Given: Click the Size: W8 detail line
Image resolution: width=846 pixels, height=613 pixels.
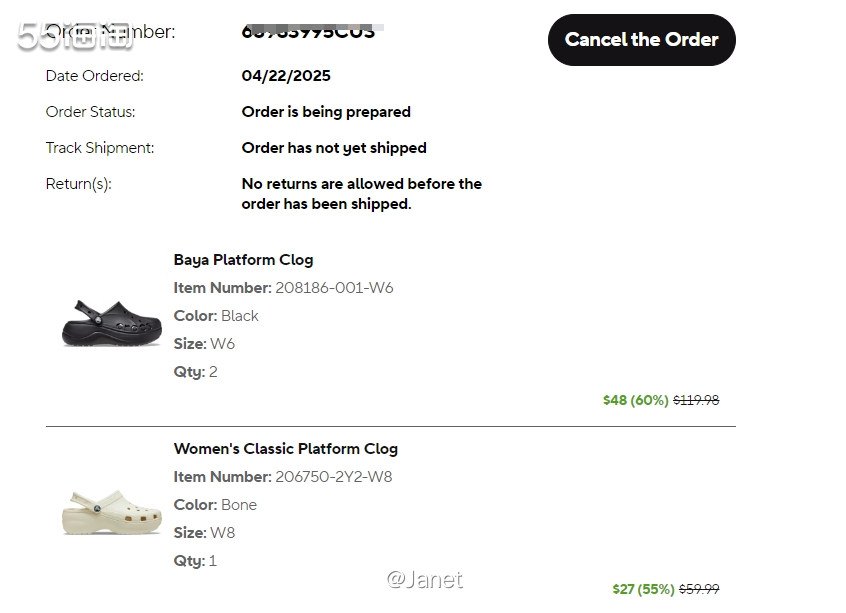Looking at the screenshot, I should (204, 533).
